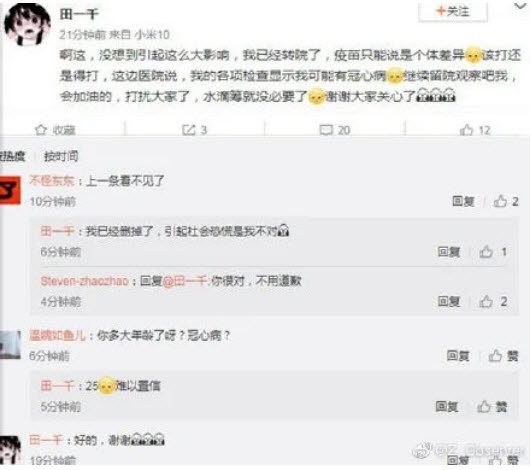The width and height of the screenshot is (531, 470).
Task: Click the repost icon showing 3
Action: pos(189,130)
